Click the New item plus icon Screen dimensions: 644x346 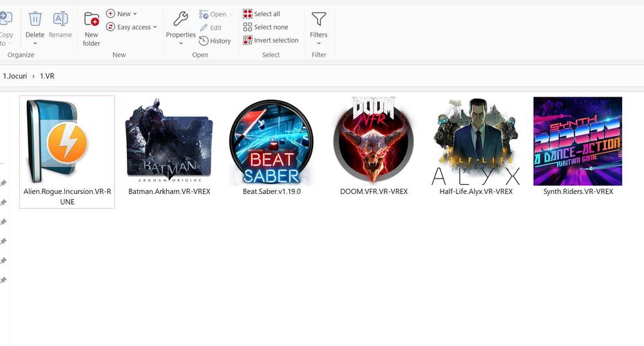[x=111, y=14]
